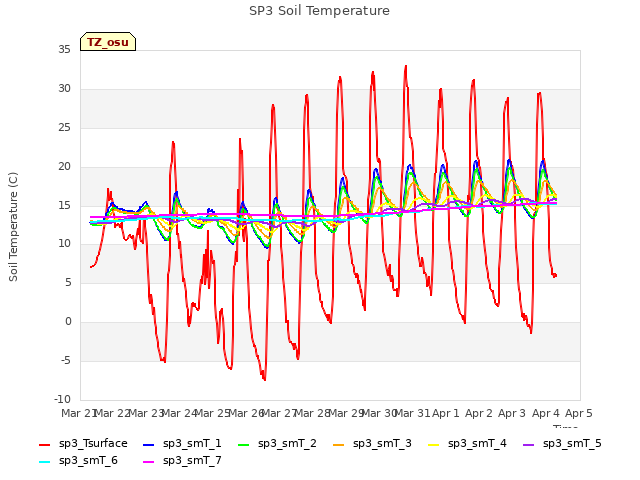Screen dimensions: 640x480
Task: Click the green sp3_smT_2 legend swatch
Action: pos(244,444)
